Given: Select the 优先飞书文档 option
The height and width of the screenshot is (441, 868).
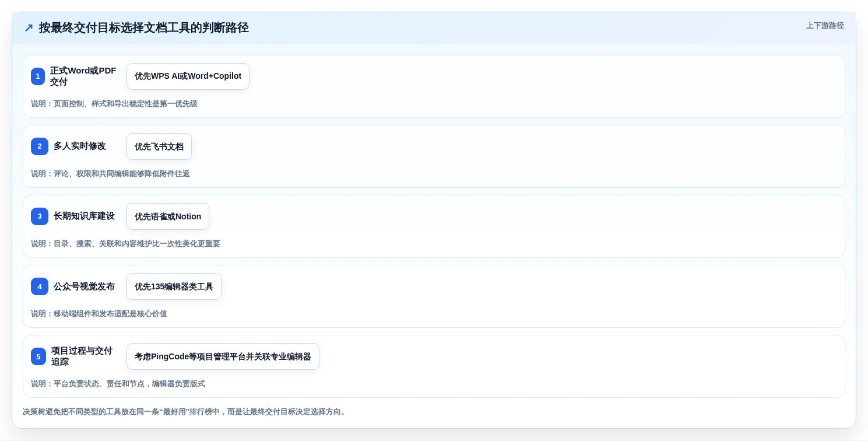Looking at the screenshot, I should (x=159, y=146).
